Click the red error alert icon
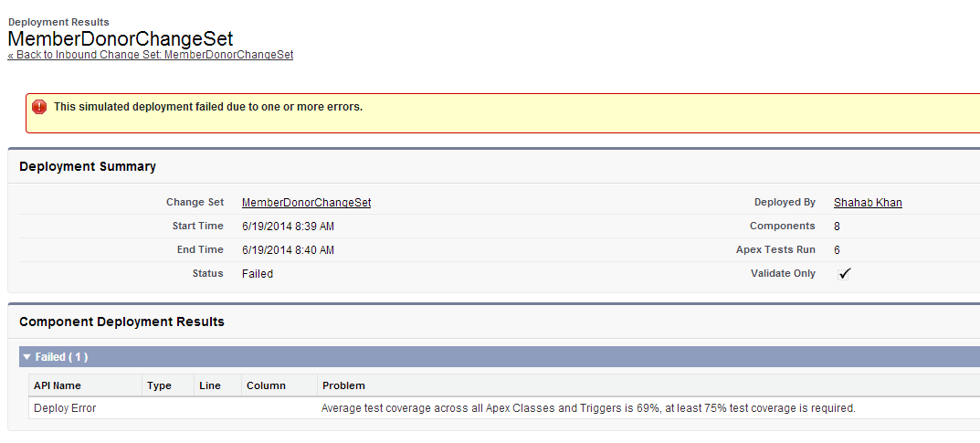This screenshot has width=980, height=443. (39, 107)
